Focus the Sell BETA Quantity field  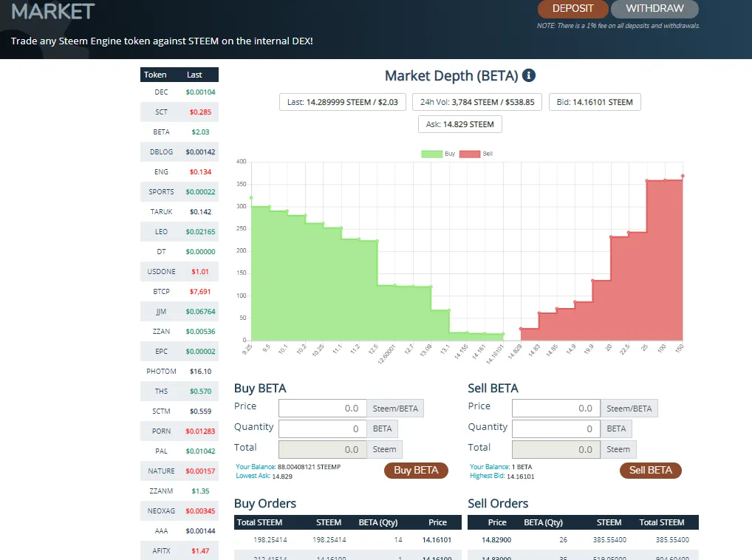(x=556, y=428)
